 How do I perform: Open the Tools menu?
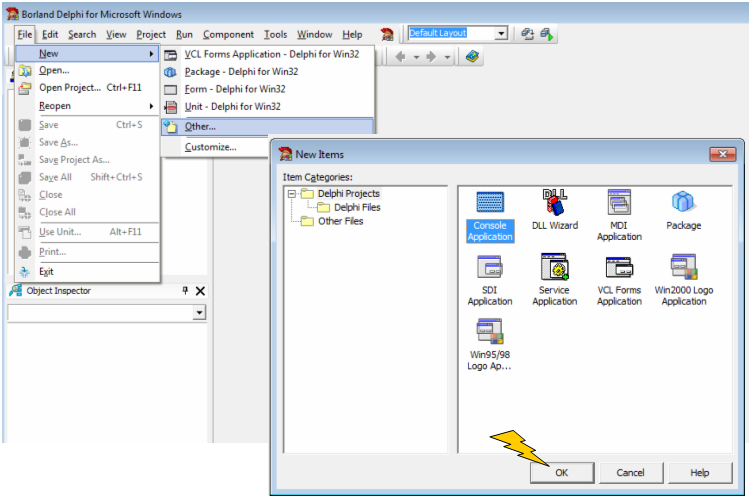(x=275, y=34)
